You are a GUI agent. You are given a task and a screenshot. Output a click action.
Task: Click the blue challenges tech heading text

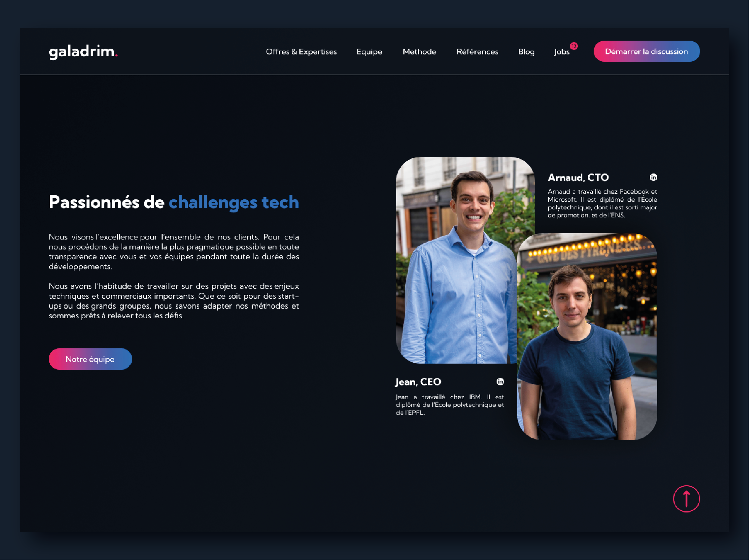pyautogui.click(x=234, y=202)
